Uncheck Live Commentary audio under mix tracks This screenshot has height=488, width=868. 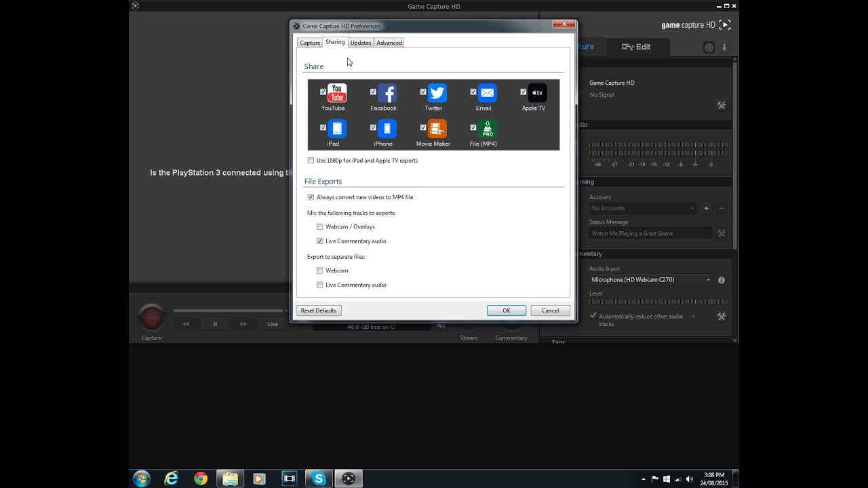[320, 241]
